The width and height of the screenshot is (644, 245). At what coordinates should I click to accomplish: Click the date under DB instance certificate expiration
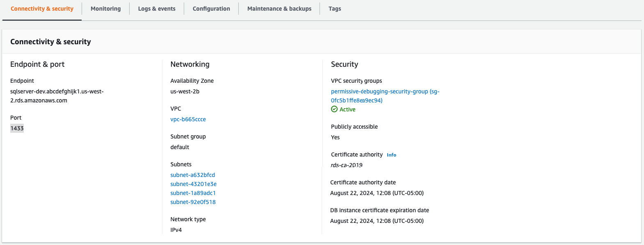click(x=377, y=221)
